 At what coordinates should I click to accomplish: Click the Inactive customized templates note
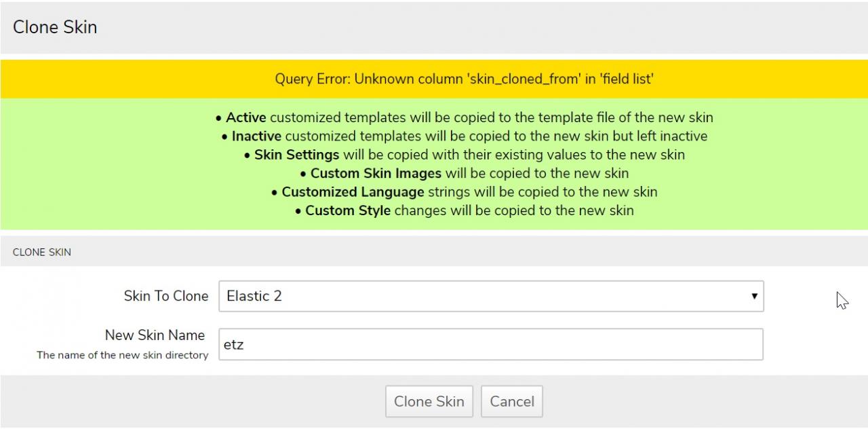(x=465, y=136)
